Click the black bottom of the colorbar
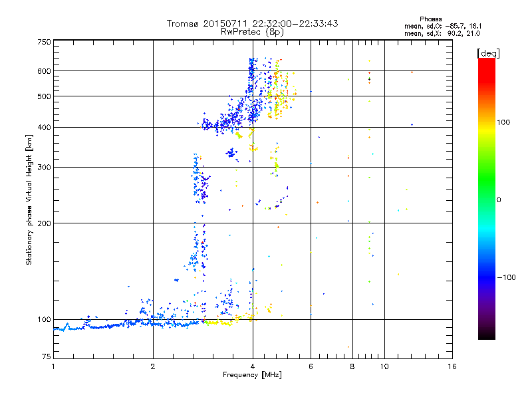This screenshot has width=532, height=399. click(487, 334)
